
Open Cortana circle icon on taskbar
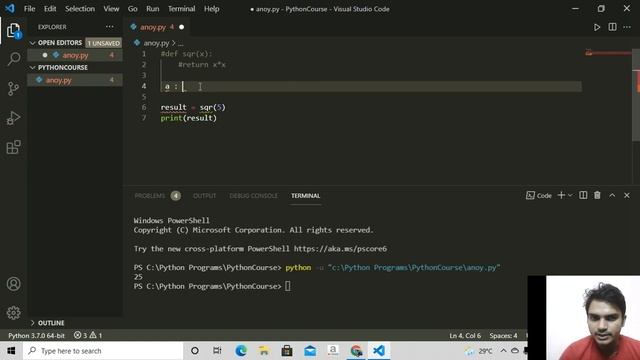195,351
